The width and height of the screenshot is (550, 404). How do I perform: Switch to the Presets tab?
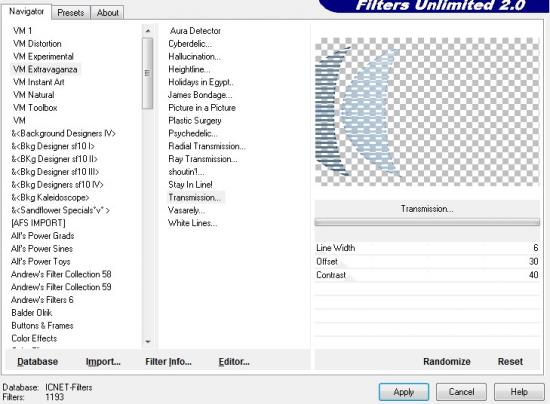coord(71,13)
